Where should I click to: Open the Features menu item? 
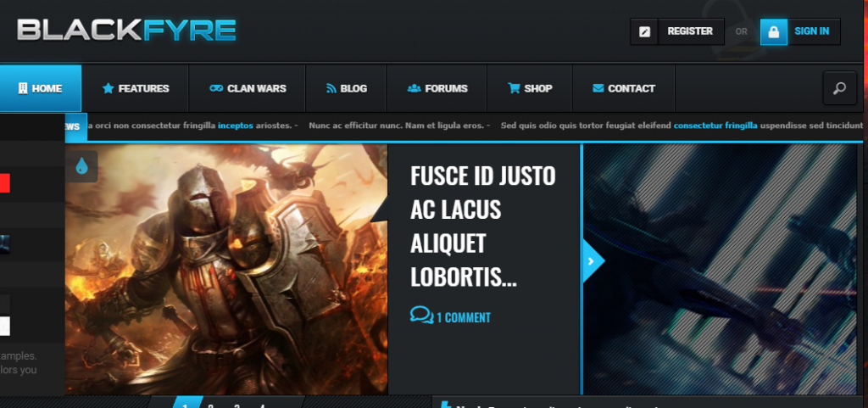[x=136, y=88]
